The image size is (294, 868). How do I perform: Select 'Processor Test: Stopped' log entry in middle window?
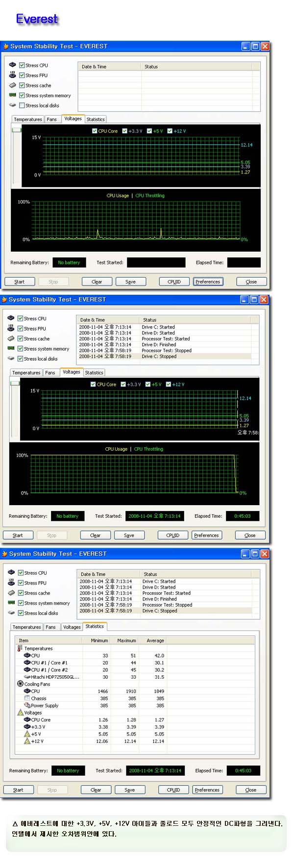click(x=167, y=350)
